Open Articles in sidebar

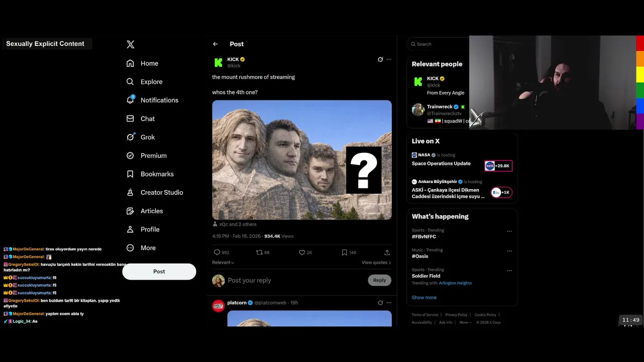coord(144,211)
